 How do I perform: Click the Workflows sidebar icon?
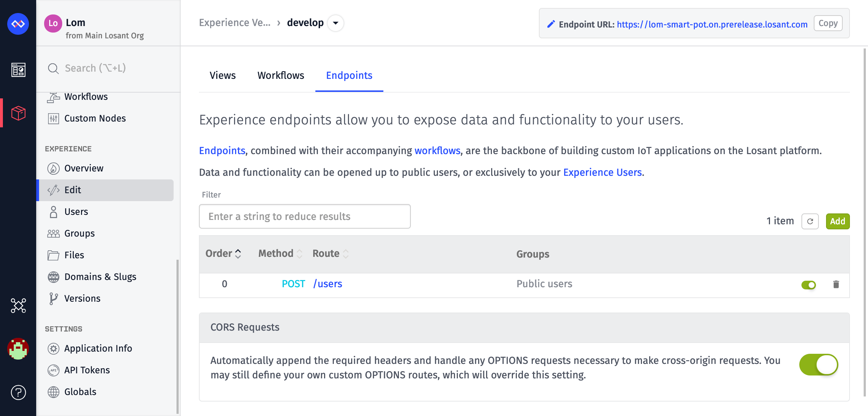point(53,97)
